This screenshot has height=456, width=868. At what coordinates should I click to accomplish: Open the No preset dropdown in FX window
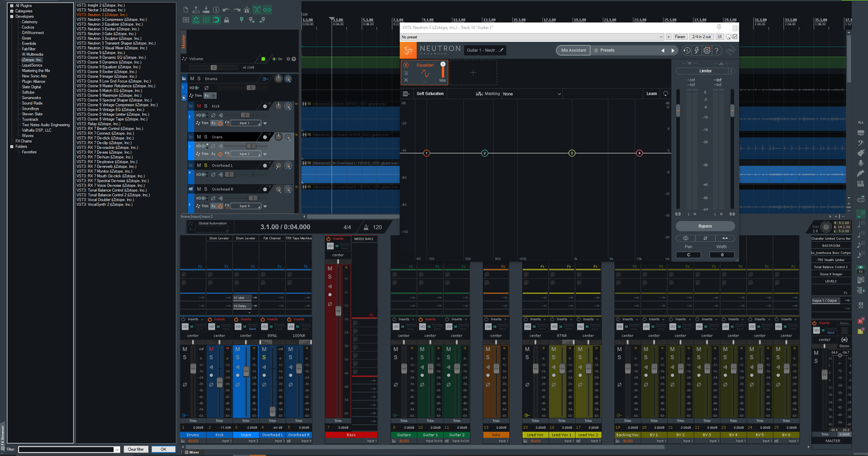pyautogui.click(x=532, y=37)
